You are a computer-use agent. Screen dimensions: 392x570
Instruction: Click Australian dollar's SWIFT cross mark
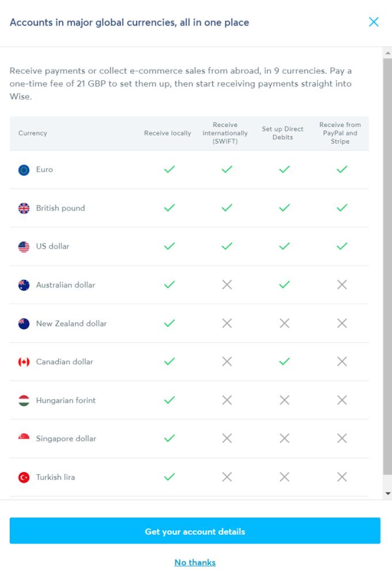[x=227, y=284]
